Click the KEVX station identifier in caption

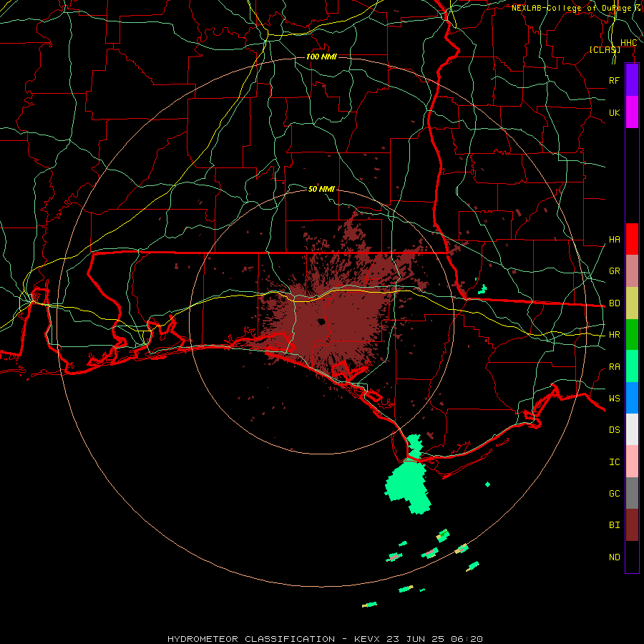click(x=368, y=639)
